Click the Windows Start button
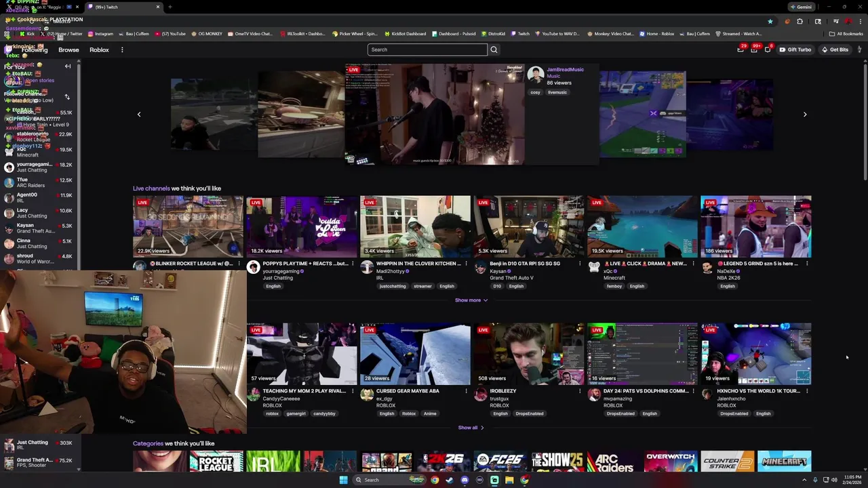This screenshot has height=488, width=868. [x=343, y=480]
